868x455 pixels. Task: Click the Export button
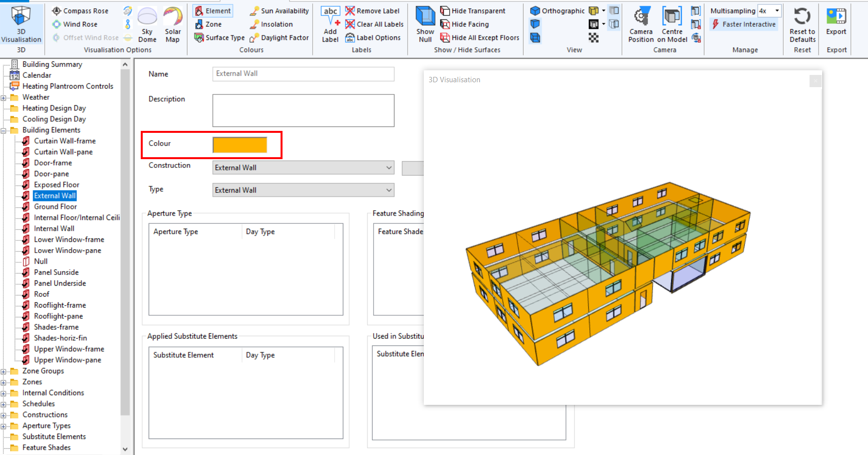(x=836, y=22)
